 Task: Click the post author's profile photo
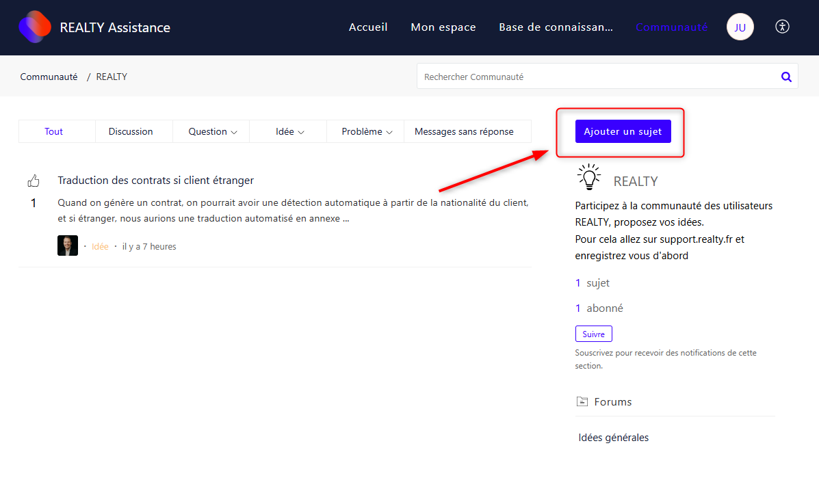pos(68,246)
